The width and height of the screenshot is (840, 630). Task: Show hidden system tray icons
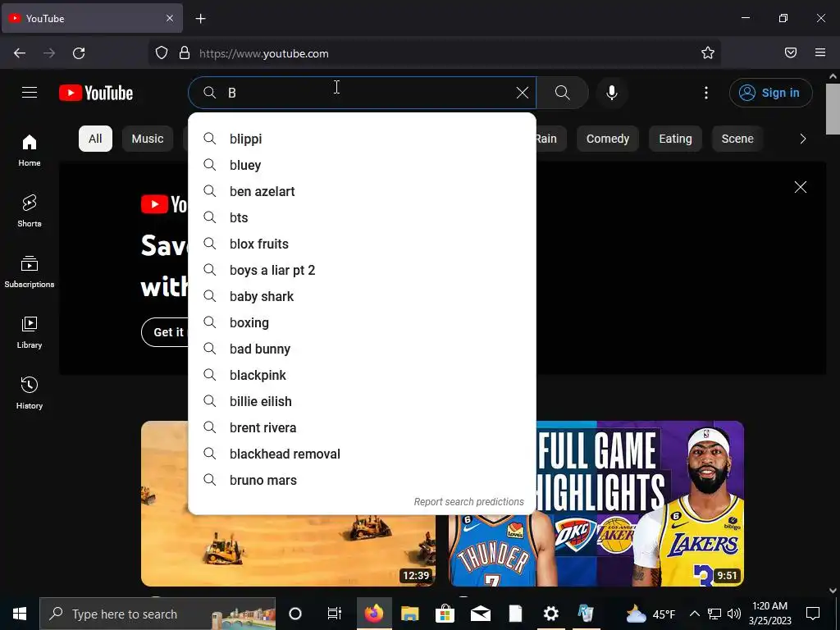coord(694,614)
